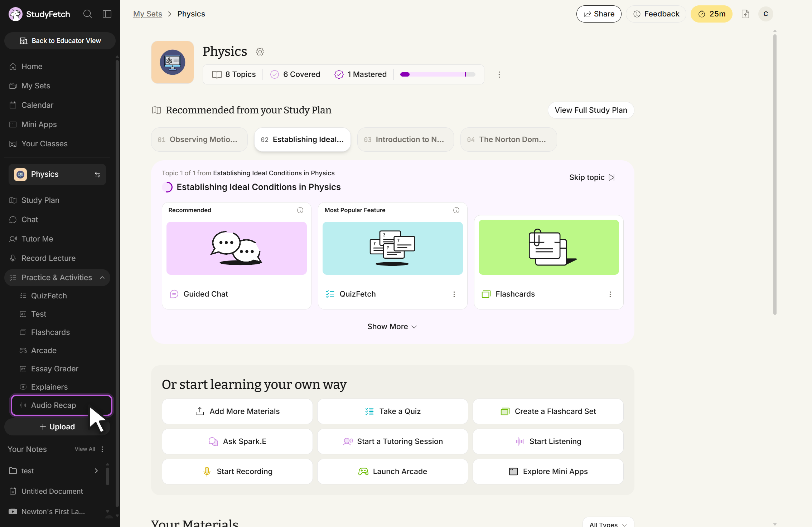
Task: Open Untitled Document note
Action: click(52, 491)
